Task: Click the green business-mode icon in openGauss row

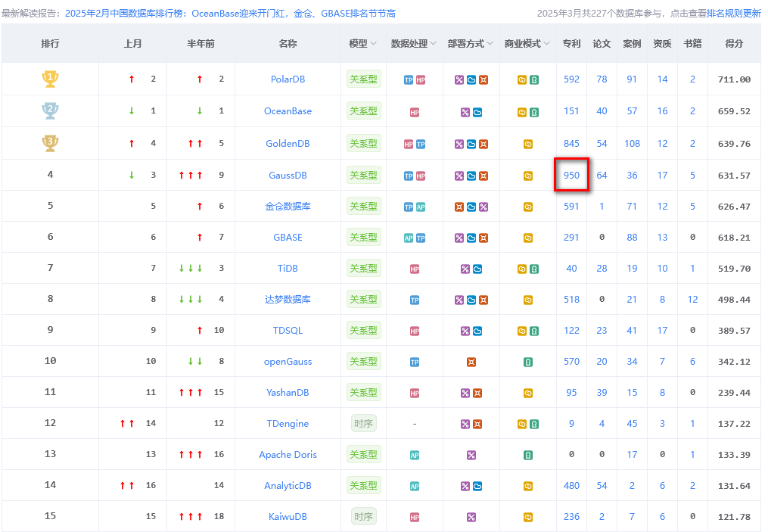Action: click(x=528, y=362)
